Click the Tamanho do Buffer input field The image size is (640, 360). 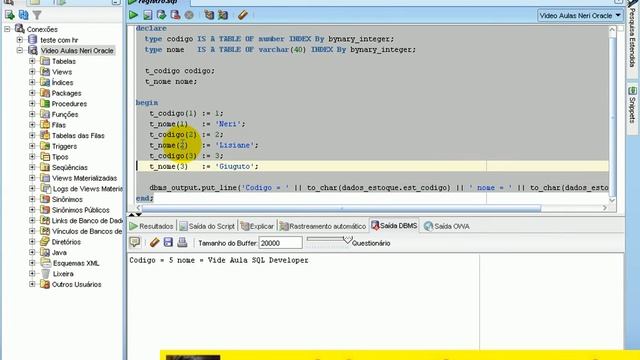point(280,243)
